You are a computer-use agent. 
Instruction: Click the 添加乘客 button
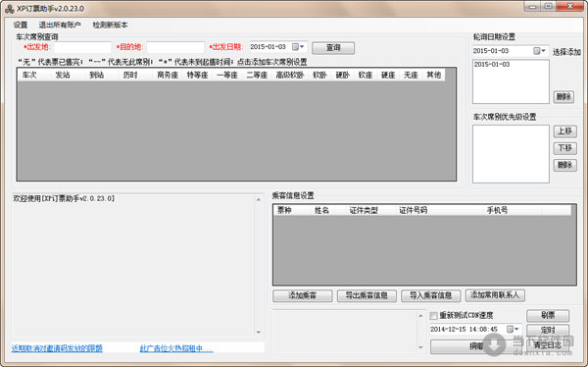coord(302,295)
